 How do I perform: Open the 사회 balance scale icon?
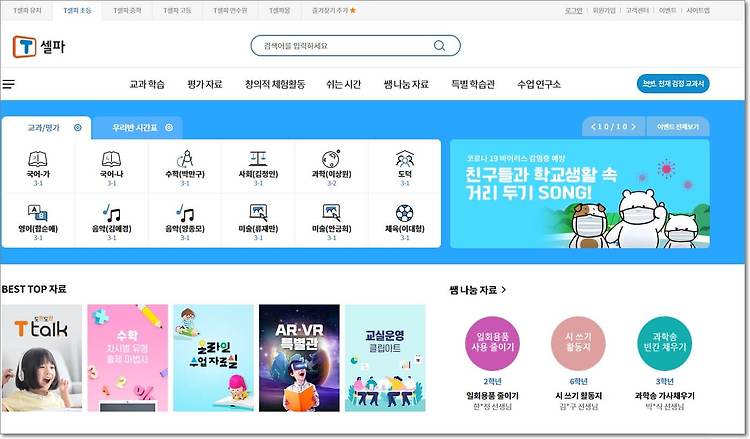258,158
